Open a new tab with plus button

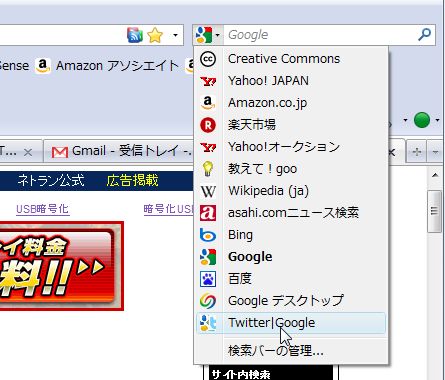coord(417,152)
